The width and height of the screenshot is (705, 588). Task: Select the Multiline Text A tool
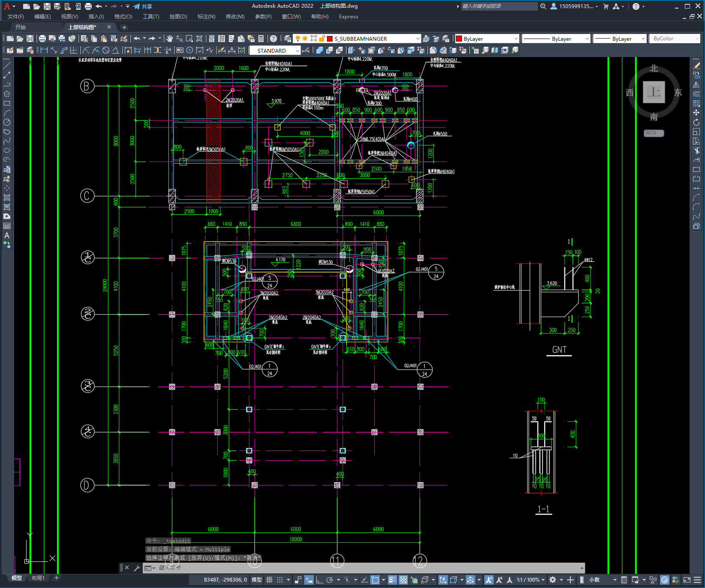(x=7, y=235)
